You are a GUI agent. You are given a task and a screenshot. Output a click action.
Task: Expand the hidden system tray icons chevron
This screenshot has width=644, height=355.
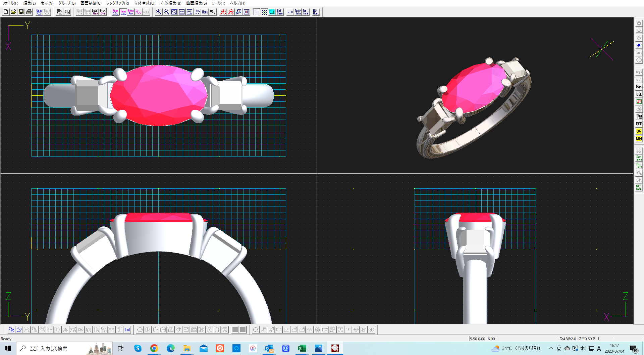coord(551,348)
